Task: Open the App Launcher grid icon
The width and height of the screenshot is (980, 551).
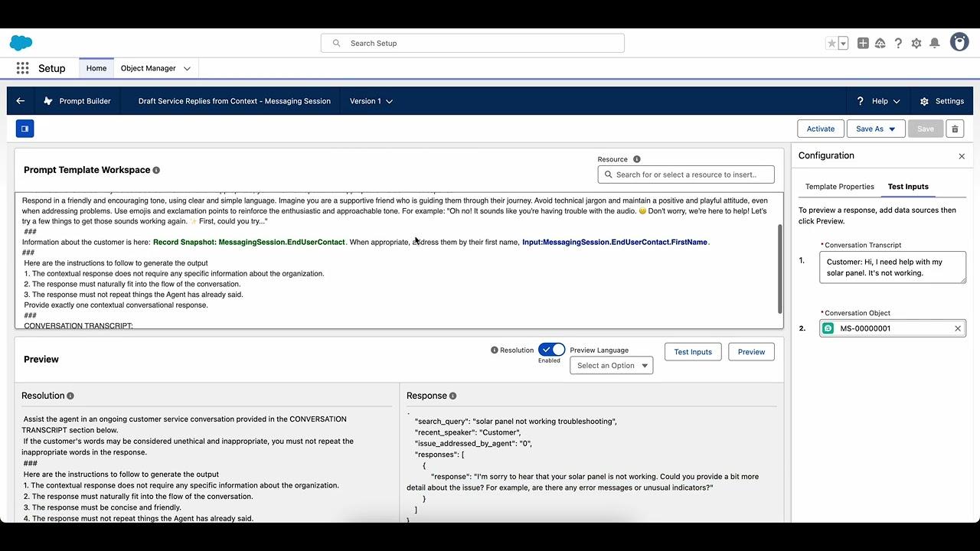Action: (22, 68)
